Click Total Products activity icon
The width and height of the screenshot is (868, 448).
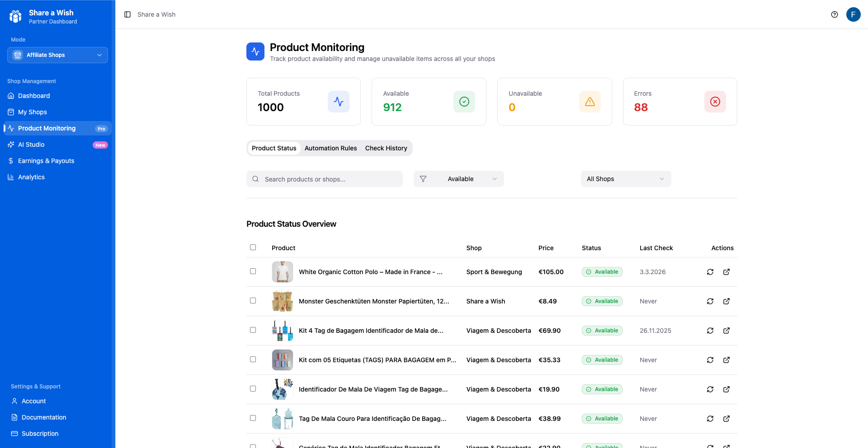coord(339,102)
